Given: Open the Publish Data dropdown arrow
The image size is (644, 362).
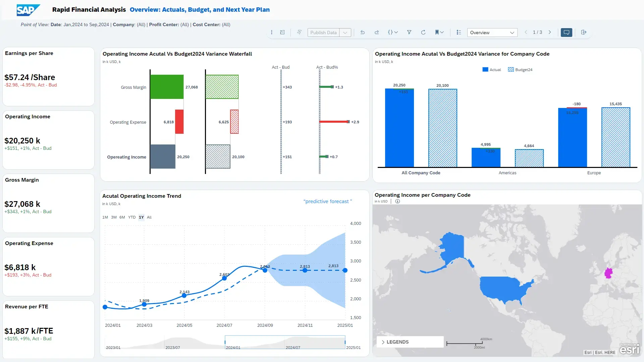Looking at the screenshot, I should pos(345,32).
